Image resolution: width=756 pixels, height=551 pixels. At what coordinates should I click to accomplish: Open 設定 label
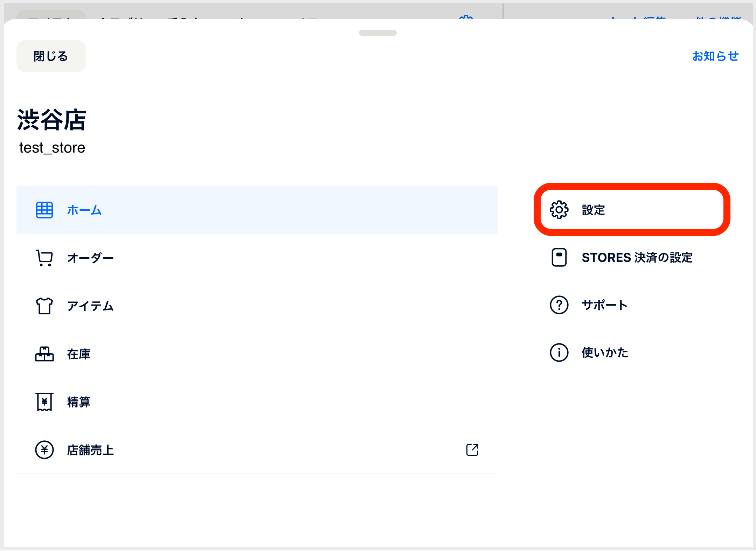pos(594,210)
